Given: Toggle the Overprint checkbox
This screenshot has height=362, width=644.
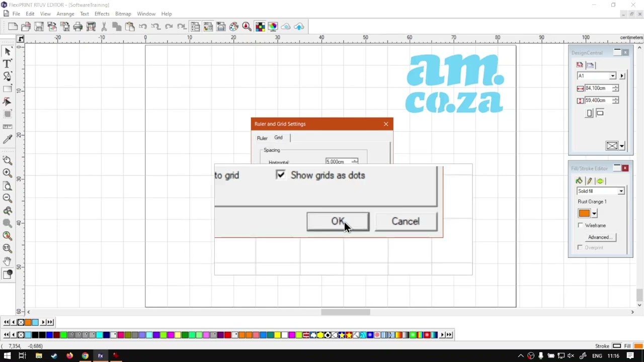Looking at the screenshot, I should (x=581, y=247).
